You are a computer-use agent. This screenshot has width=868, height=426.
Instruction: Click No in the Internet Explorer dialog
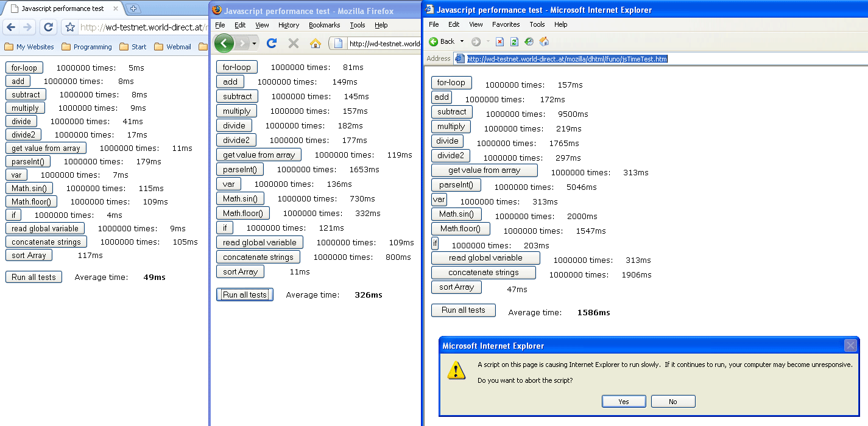point(673,402)
